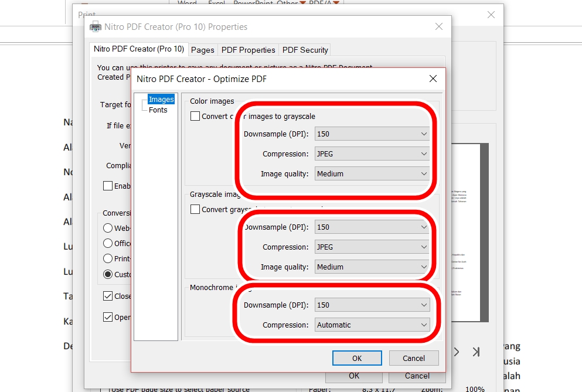The image size is (582, 392).
Task: Close the Optimize PDF dialog
Action: [433, 79]
